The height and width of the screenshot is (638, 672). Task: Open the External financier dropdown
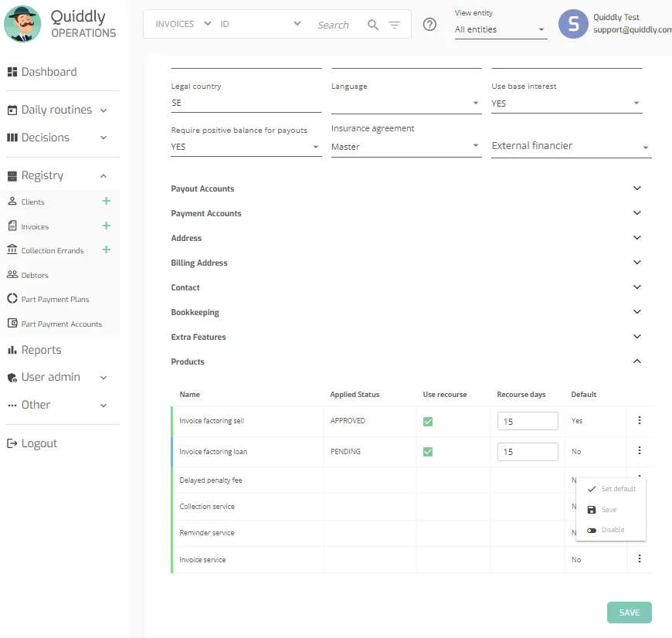click(x=572, y=147)
